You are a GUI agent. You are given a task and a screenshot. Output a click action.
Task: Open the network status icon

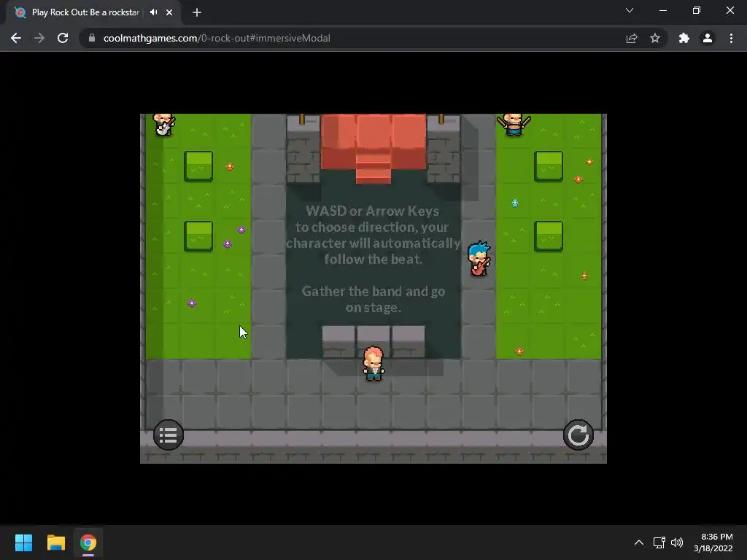[x=659, y=542]
